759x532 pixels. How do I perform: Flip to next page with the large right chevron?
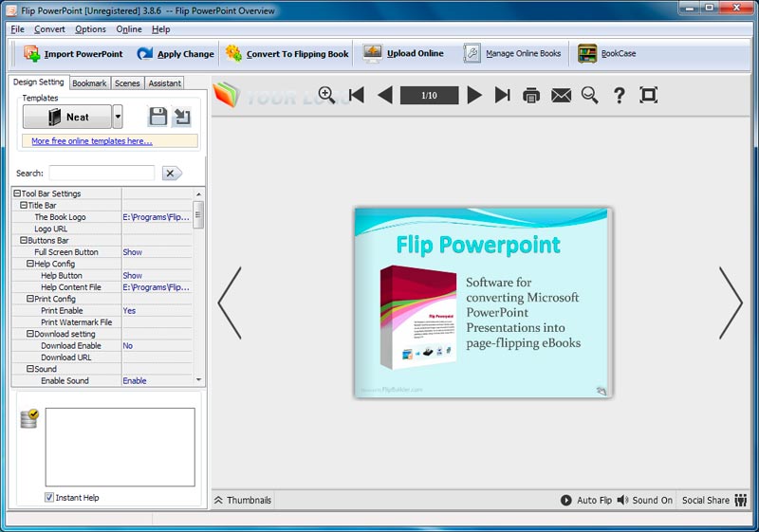[731, 303]
